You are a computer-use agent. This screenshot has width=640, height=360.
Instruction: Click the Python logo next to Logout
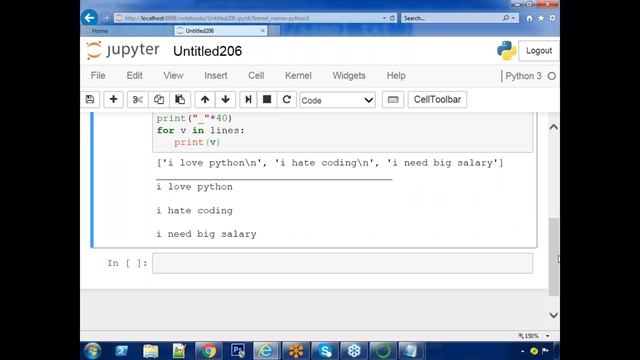507,51
